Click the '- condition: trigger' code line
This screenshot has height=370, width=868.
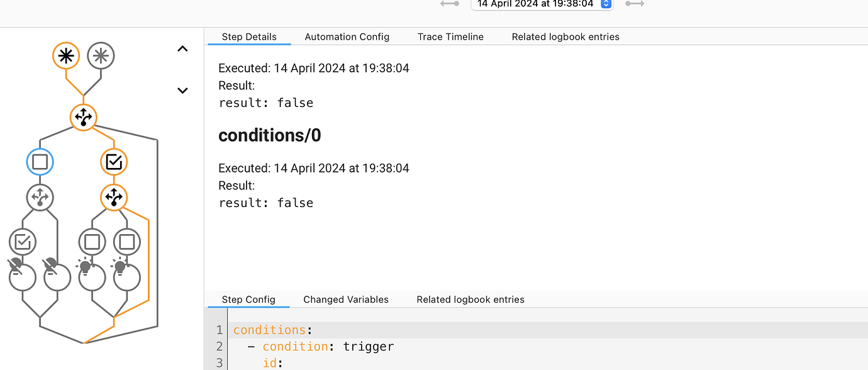click(x=321, y=346)
